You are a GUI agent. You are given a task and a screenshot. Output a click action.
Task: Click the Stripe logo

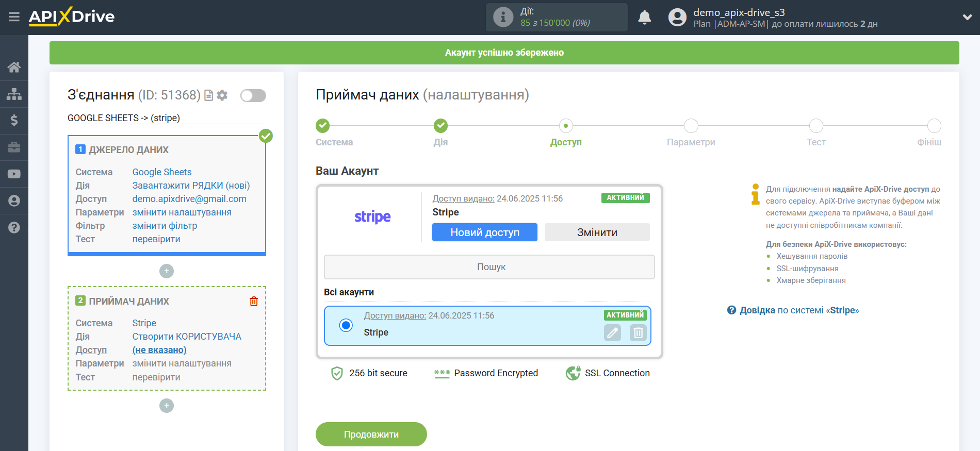click(x=372, y=217)
